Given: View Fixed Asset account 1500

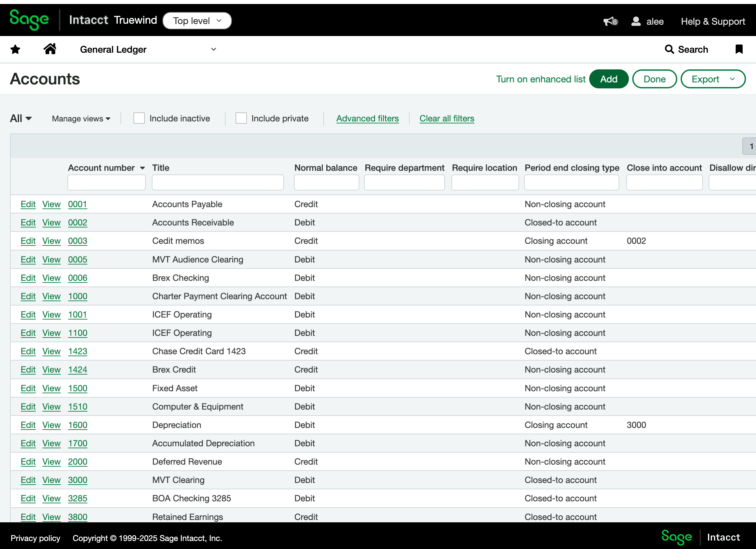Looking at the screenshot, I should tap(51, 388).
